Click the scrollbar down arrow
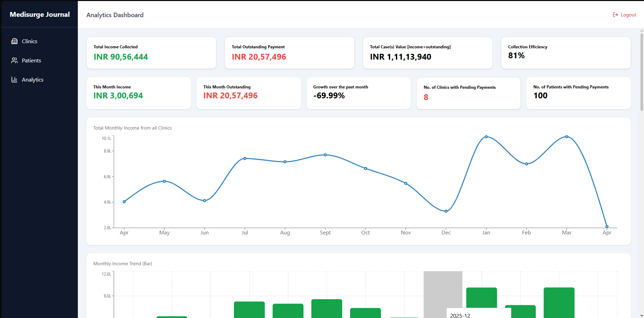Viewport: 644px width, 318px height. pyautogui.click(x=642, y=315)
